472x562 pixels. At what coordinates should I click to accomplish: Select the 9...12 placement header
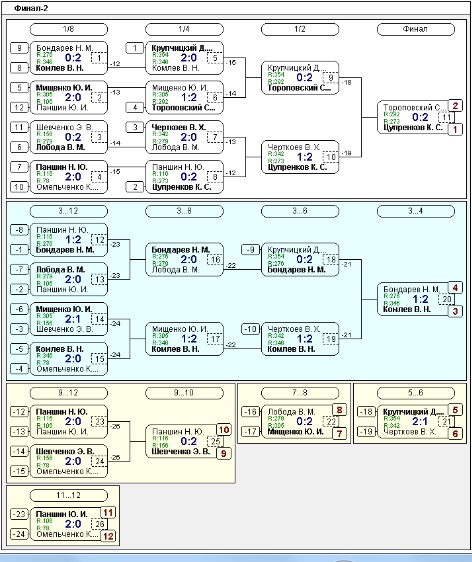[x=68, y=393]
